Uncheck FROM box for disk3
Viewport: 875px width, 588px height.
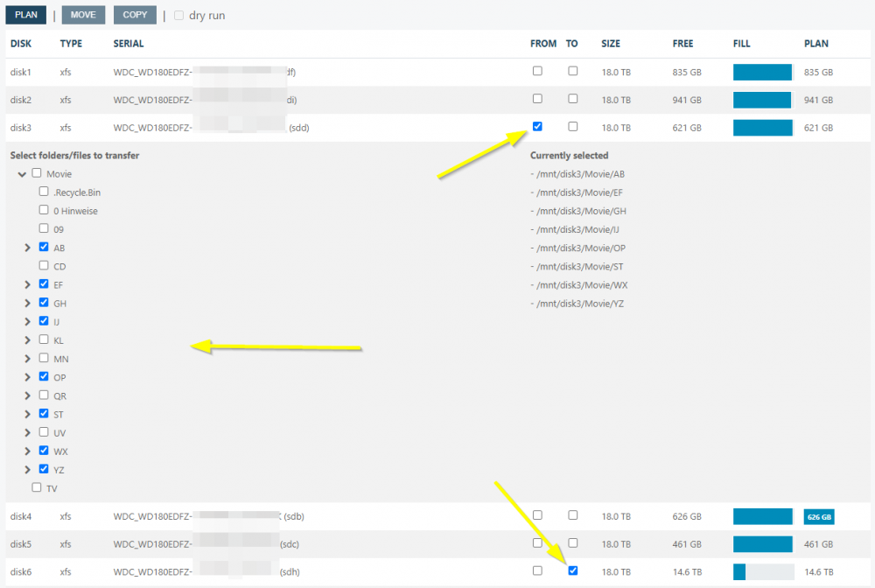tap(537, 127)
